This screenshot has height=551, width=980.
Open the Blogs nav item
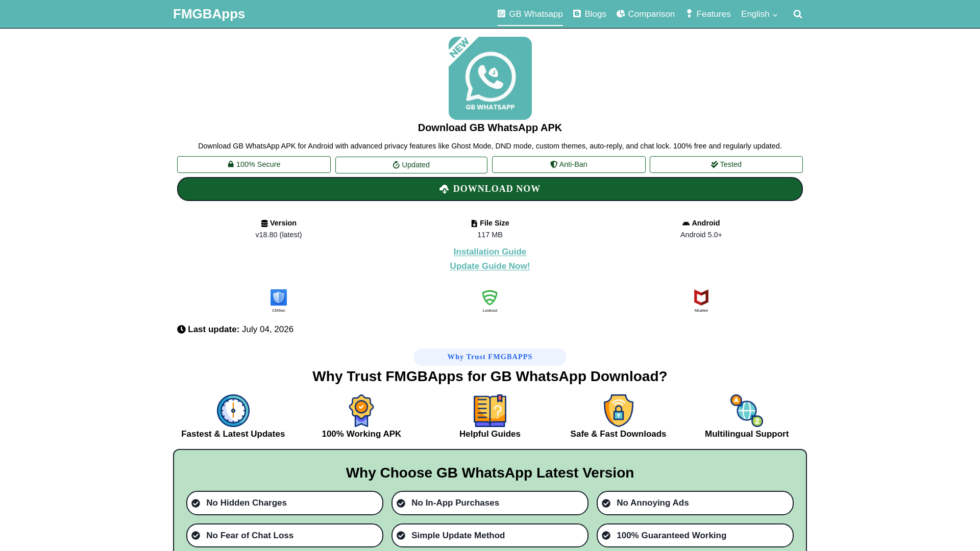[x=590, y=14]
